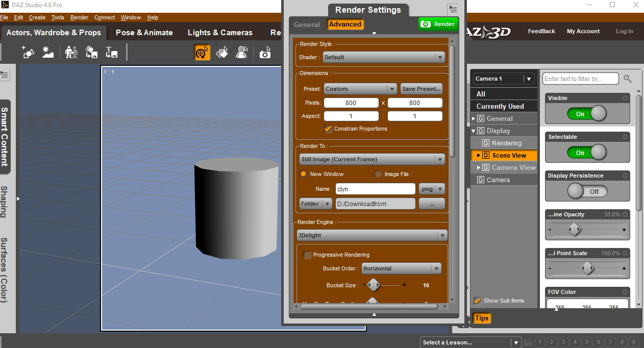Screen dimensions: 644x348
Task: Open the Smart Content side tab
Action: 5,136
